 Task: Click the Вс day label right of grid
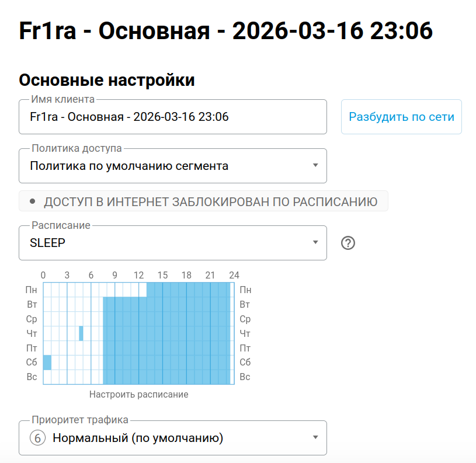(245, 377)
